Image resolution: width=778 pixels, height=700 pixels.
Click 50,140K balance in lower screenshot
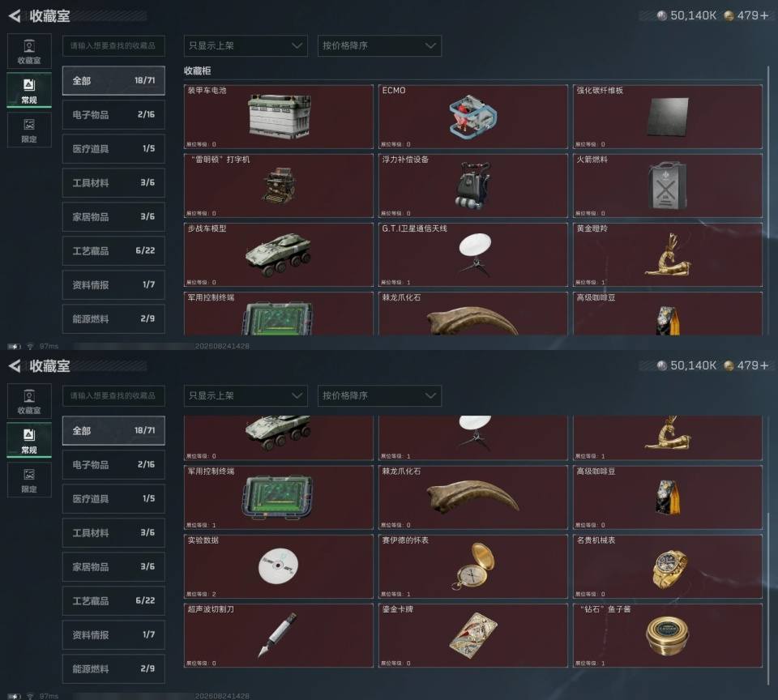coord(686,365)
